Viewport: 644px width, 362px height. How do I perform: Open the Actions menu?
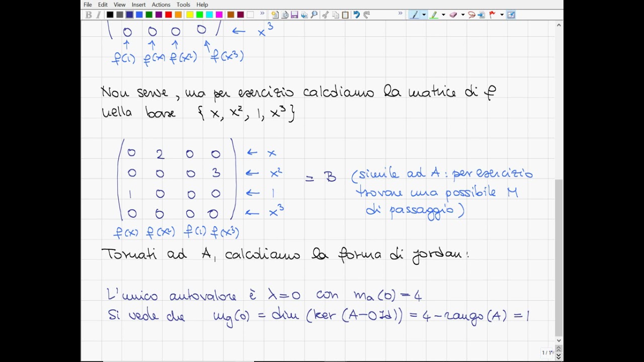coord(161,5)
